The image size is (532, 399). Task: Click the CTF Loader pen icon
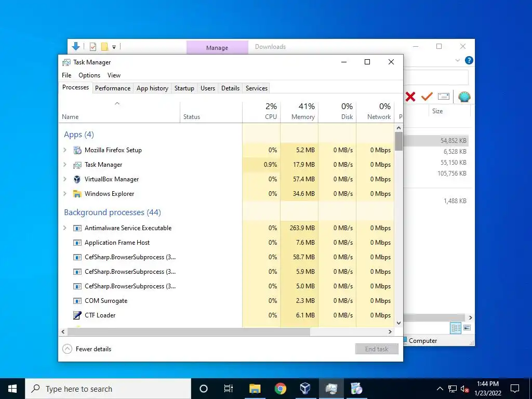[77, 315]
